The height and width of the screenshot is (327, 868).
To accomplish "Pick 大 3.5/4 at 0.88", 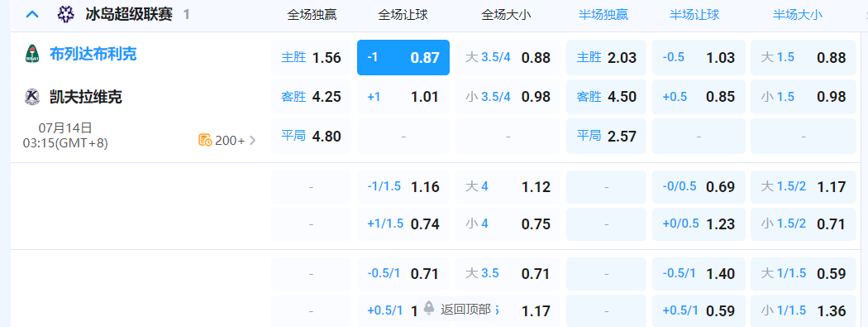I will click(x=508, y=58).
